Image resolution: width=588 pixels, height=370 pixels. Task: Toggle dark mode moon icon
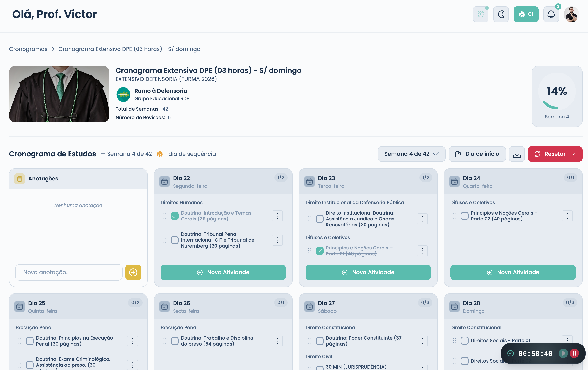pos(501,14)
